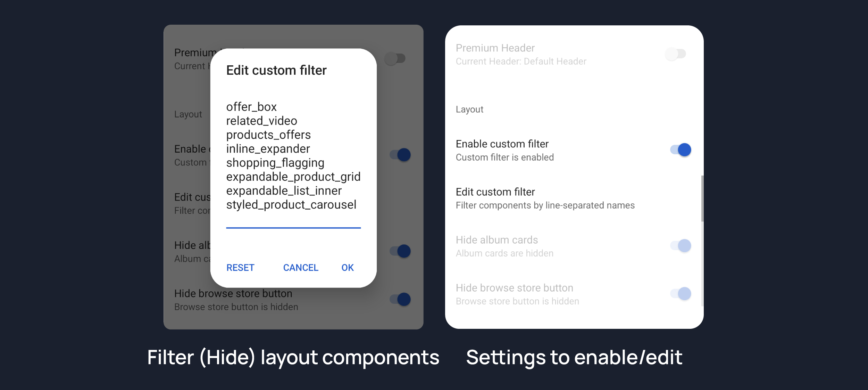Image resolution: width=868 pixels, height=390 pixels.
Task: Disable the Enable custom filter switch, white panel
Action: (x=681, y=150)
